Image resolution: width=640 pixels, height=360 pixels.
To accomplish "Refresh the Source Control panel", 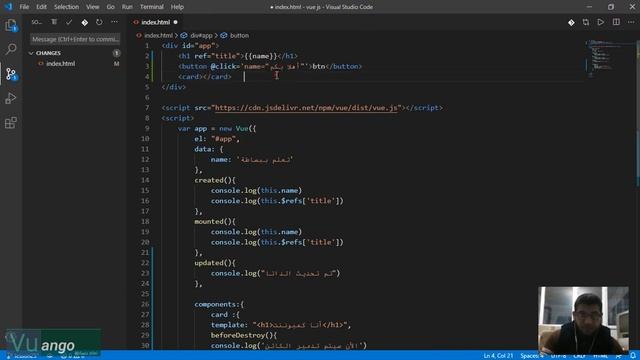I will coord(99,22).
